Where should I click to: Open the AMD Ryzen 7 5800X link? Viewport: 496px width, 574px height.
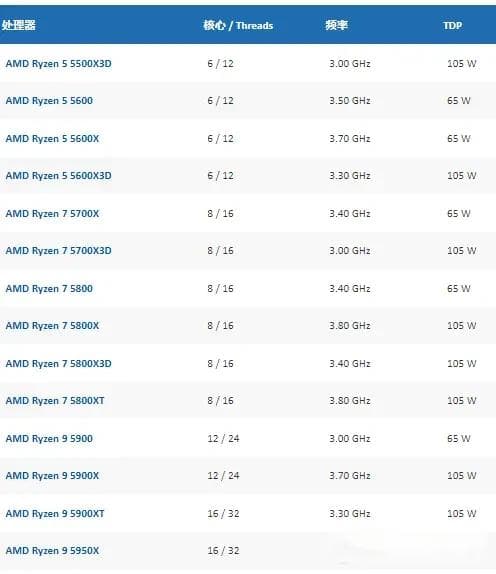click(52, 326)
